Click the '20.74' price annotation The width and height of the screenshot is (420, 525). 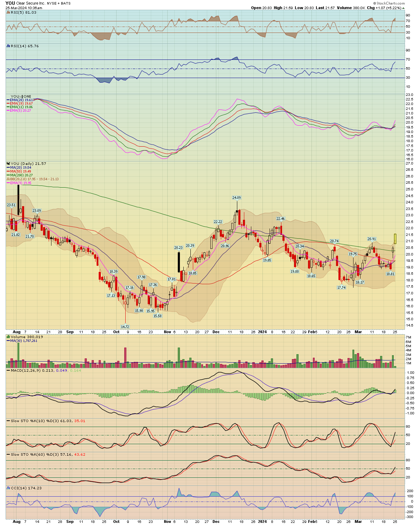click(334, 241)
